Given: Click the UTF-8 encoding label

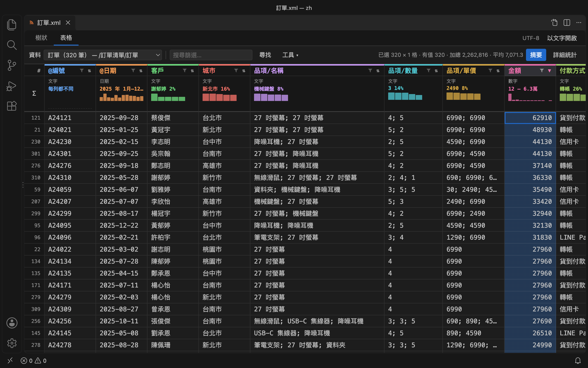Looking at the screenshot, I should 531,38.
